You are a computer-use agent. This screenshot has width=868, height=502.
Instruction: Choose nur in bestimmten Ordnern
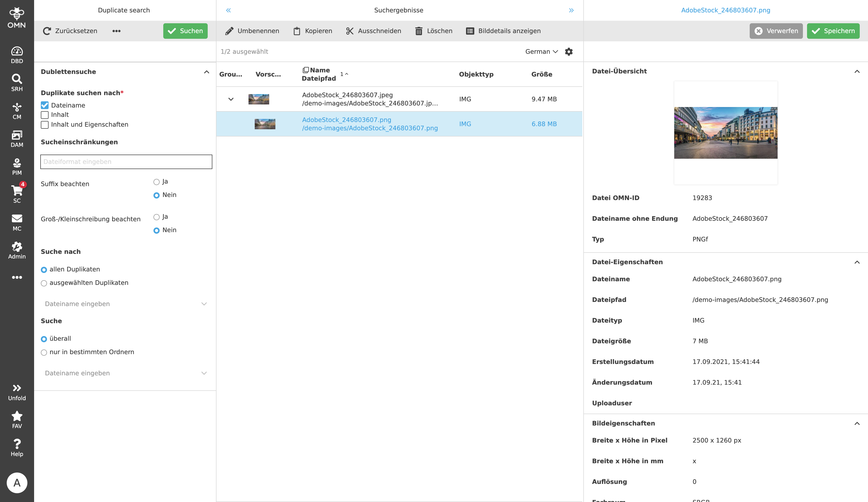pyautogui.click(x=44, y=352)
